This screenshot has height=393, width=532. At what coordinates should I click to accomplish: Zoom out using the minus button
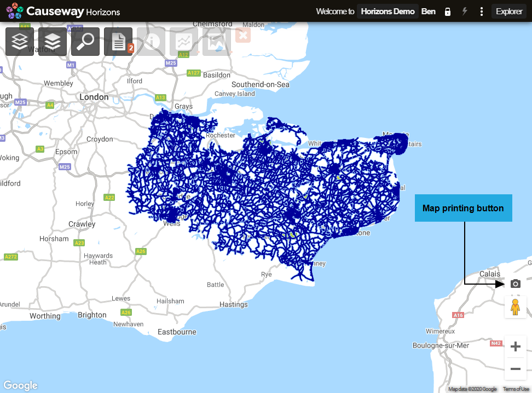515,369
